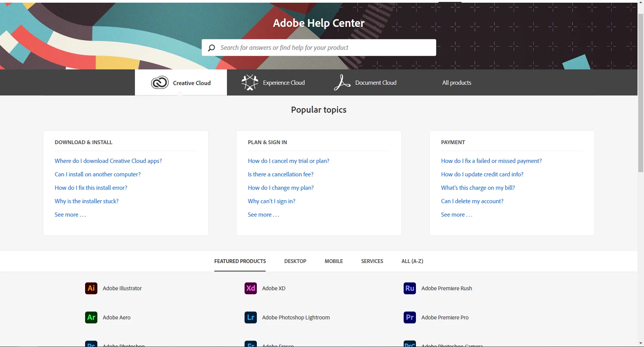Open 'How do I fix this install error?'
Image resolution: width=644 pixels, height=347 pixels.
pyautogui.click(x=91, y=188)
